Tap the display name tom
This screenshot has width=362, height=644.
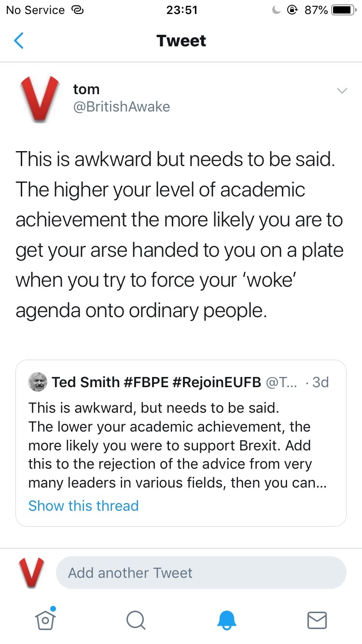click(86, 89)
